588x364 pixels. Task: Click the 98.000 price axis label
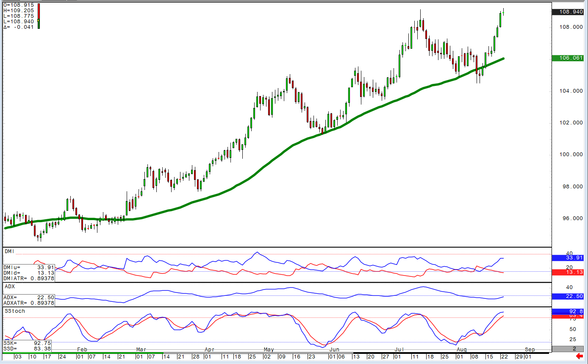(x=570, y=187)
